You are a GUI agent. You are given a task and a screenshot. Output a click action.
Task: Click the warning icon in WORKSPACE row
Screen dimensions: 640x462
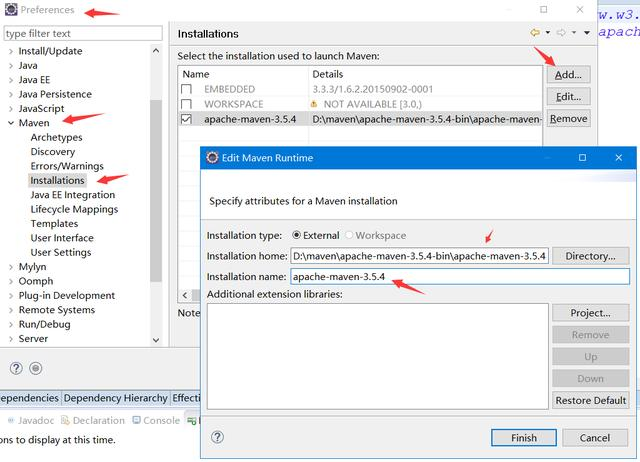[314, 104]
